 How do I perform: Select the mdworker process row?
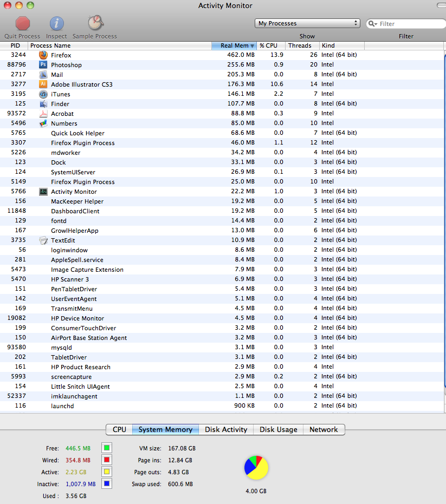pos(222,152)
